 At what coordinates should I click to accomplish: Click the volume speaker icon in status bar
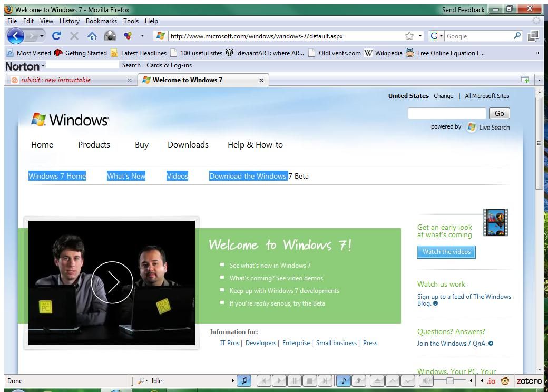(426, 380)
